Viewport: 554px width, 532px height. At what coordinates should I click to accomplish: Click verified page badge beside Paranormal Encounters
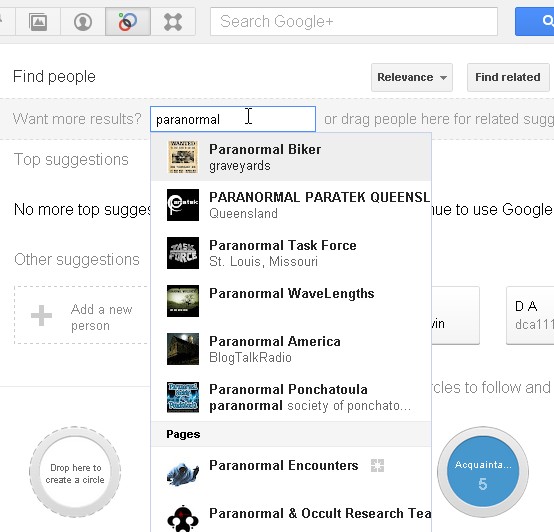[x=377, y=465]
